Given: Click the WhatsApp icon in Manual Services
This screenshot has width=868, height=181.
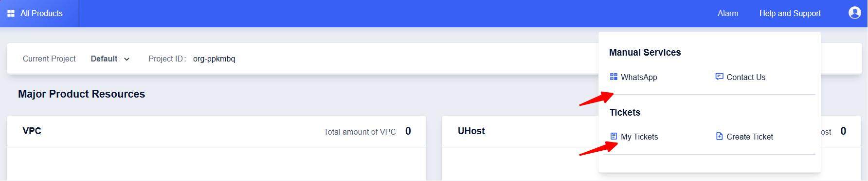Looking at the screenshot, I should [x=614, y=77].
